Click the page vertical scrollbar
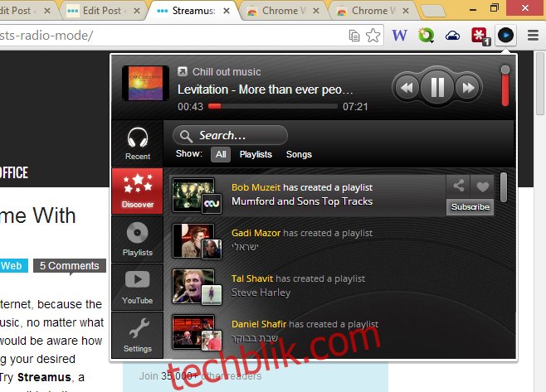The width and height of the screenshot is (546, 392). point(539,84)
